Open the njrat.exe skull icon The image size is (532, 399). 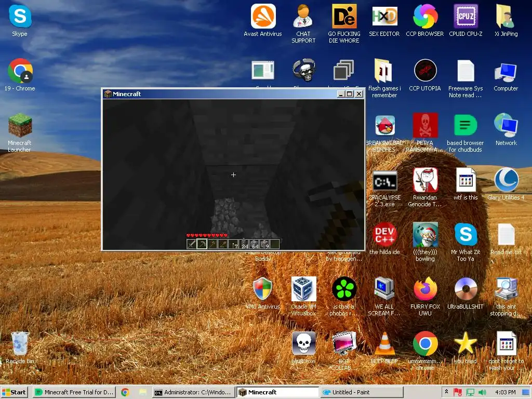tap(303, 348)
